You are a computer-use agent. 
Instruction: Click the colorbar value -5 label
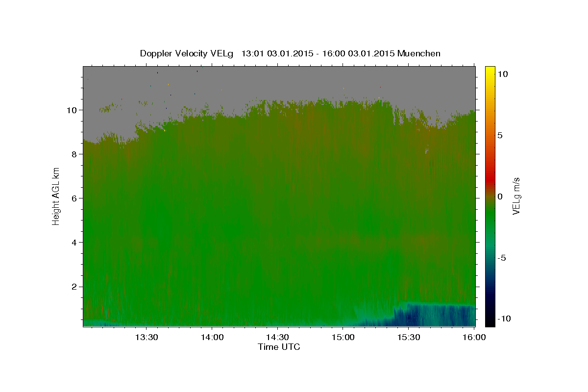(x=501, y=258)
